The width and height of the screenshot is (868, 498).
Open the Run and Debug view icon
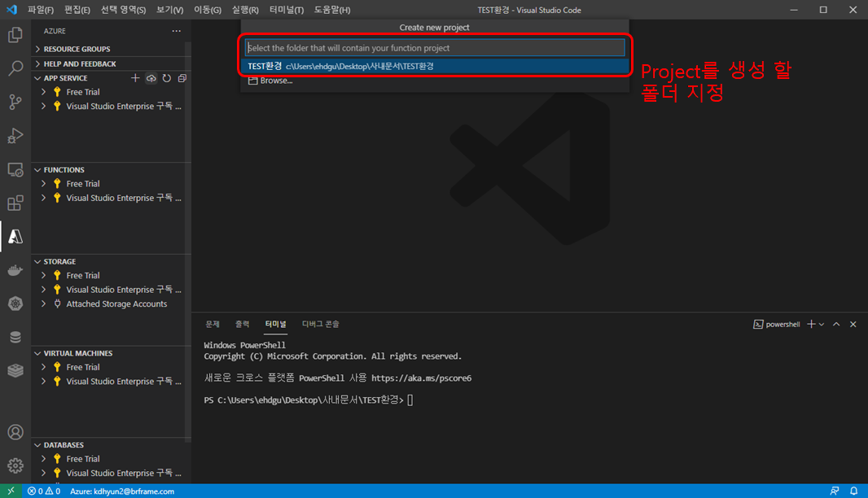15,136
